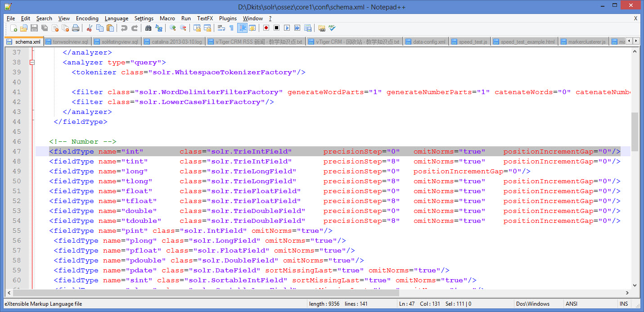This screenshot has width=644, height=312.
Task: Zoom in using the magnifier plus icon
Action: [172, 28]
